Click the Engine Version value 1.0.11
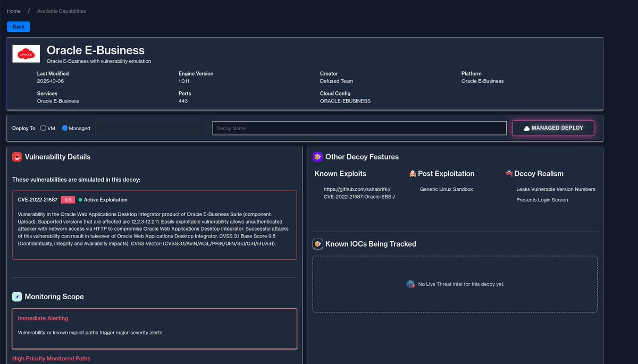 tap(185, 81)
